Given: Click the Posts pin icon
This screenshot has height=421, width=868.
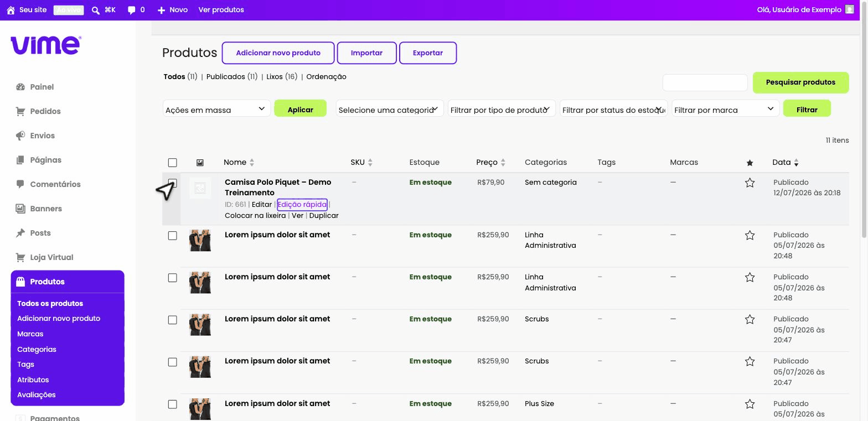Looking at the screenshot, I should pos(20,233).
